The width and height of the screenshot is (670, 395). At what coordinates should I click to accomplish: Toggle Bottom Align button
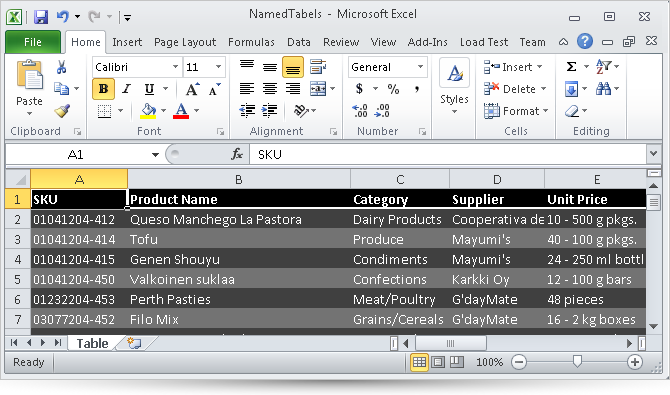293,67
